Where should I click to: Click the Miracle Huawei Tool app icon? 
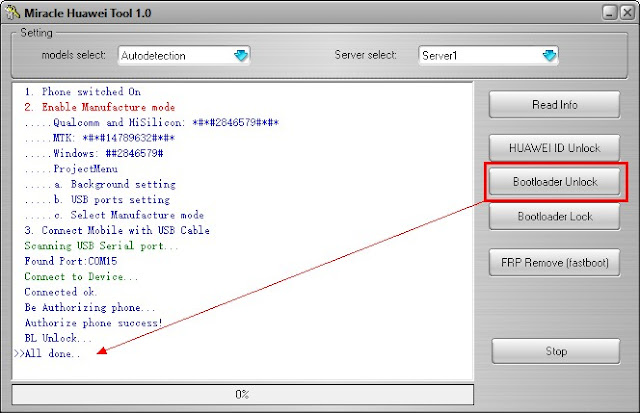click(12, 12)
